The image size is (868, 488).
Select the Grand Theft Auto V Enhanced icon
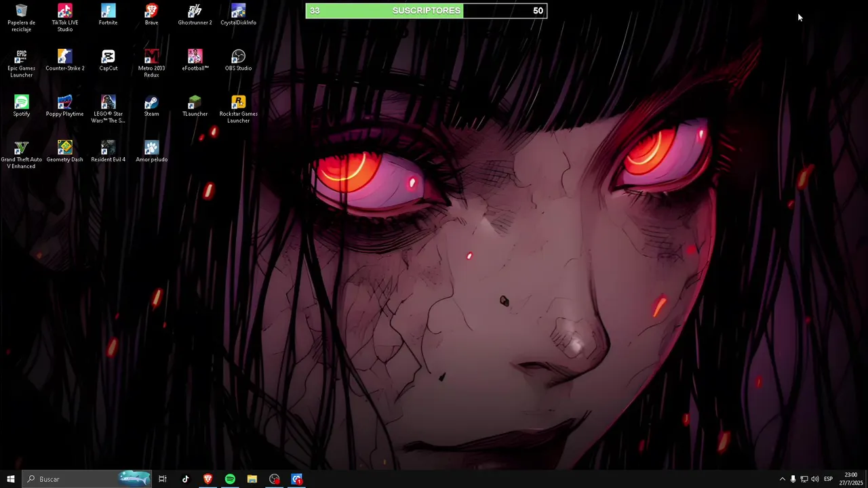click(21, 154)
